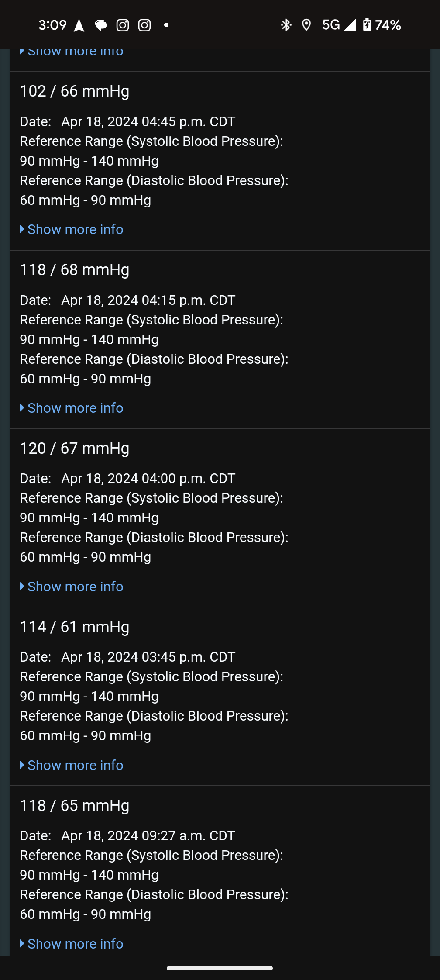Tap the location pin status icon
Image resolution: width=440 pixels, height=980 pixels.
[306, 25]
